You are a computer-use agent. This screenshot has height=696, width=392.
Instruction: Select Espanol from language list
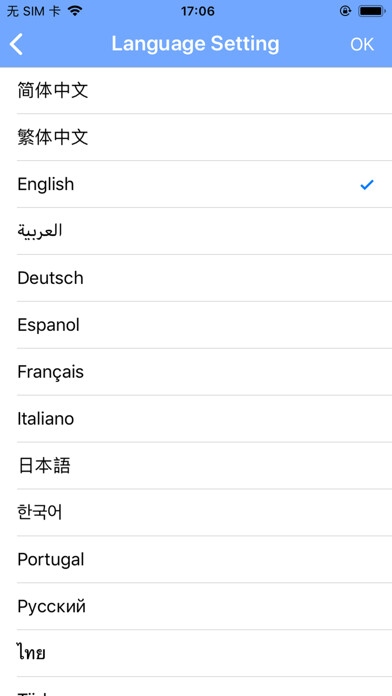[x=196, y=325]
